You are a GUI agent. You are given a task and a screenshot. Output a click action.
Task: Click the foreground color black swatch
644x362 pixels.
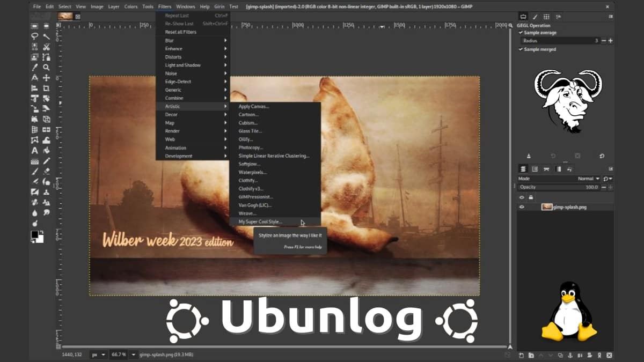pyautogui.click(x=34, y=234)
